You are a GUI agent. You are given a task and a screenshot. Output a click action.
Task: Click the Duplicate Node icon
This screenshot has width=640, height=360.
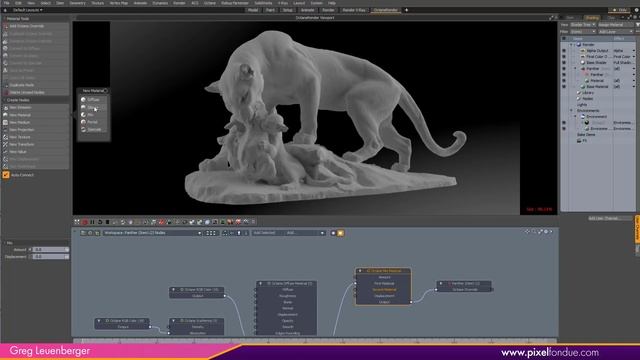(x=5, y=85)
